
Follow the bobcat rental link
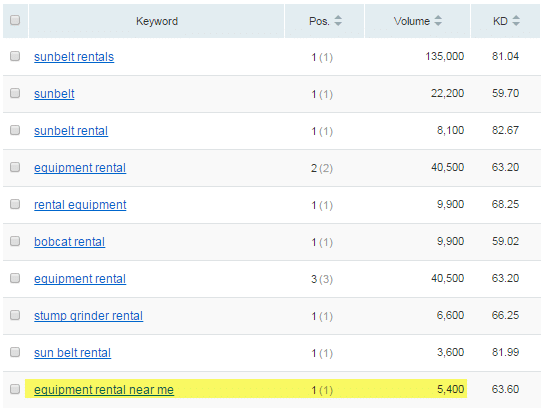[x=69, y=242]
